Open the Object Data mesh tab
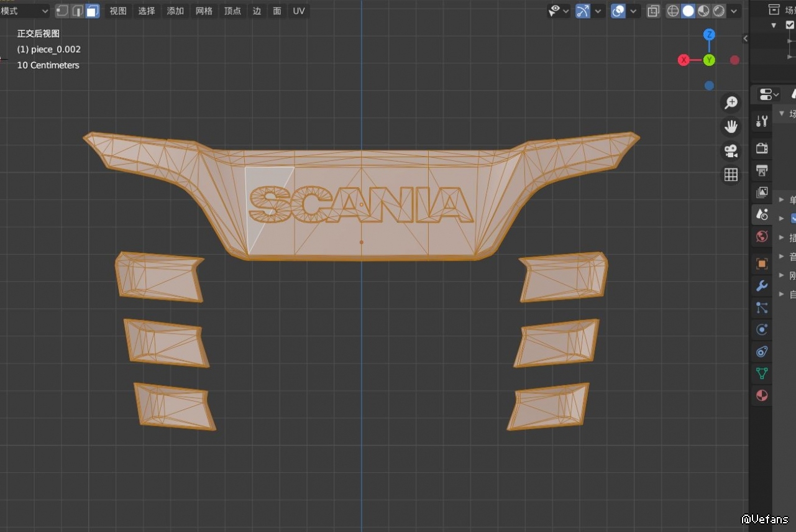The height and width of the screenshot is (532, 796). point(762,374)
